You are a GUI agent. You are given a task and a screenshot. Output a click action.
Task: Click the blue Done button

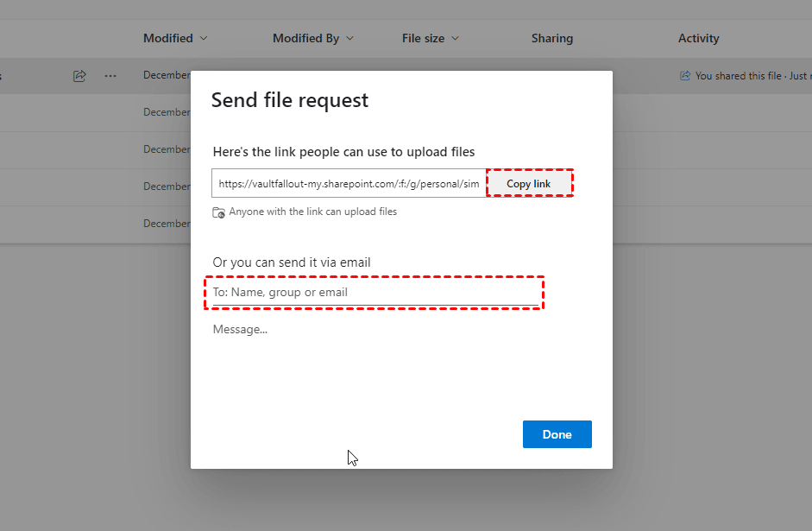pos(557,434)
